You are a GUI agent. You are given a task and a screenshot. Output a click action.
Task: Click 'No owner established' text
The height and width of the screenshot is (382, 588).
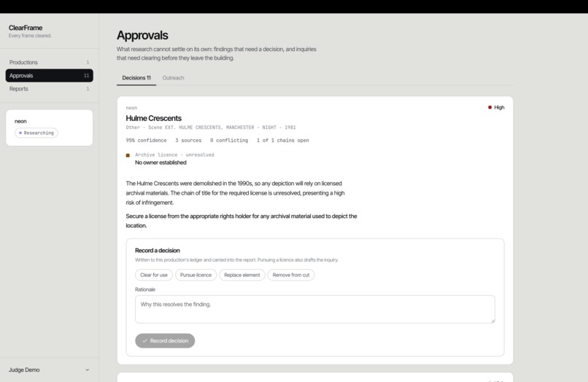tap(160, 163)
